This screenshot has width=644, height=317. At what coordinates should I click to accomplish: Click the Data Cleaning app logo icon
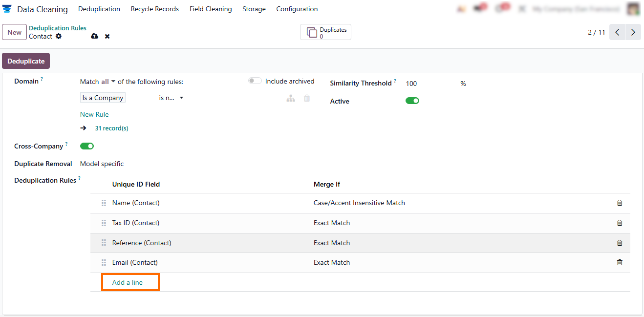(x=7, y=9)
